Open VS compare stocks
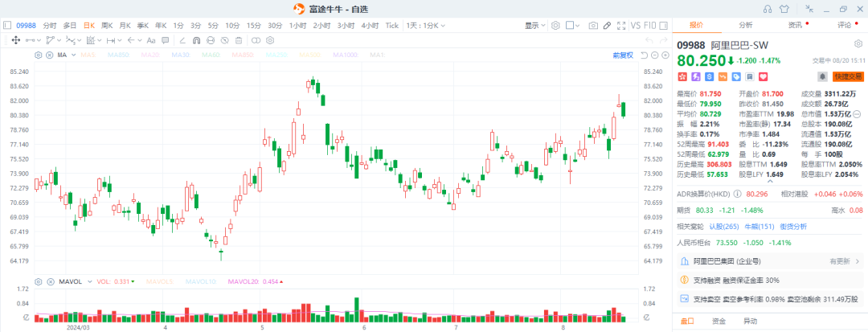This screenshot has height=332, width=868. [x=636, y=26]
